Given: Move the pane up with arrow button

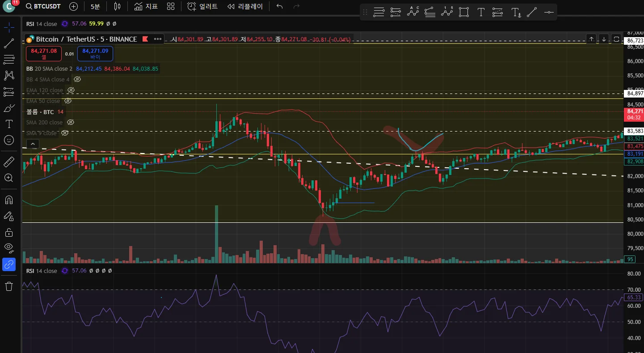Looking at the screenshot, I should (591, 39).
